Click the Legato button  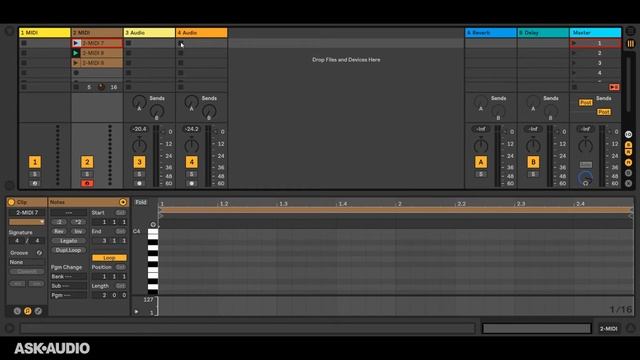click(69, 241)
